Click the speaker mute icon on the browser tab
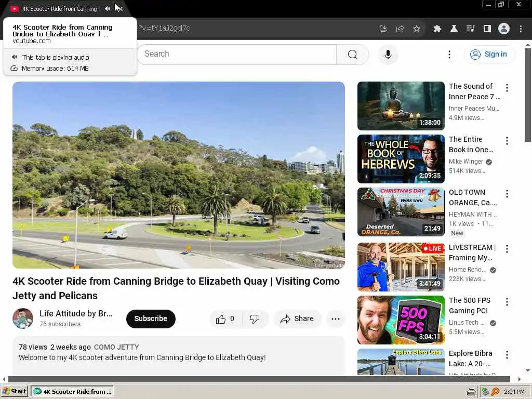The width and height of the screenshot is (532, 399). [107, 9]
